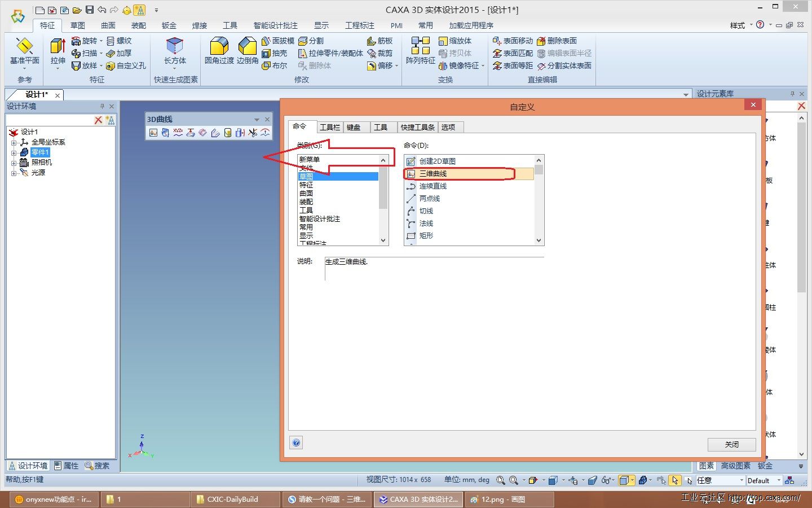Click 删除表面 delete face tool
This screenshot has width=812, height=508.
557,41
